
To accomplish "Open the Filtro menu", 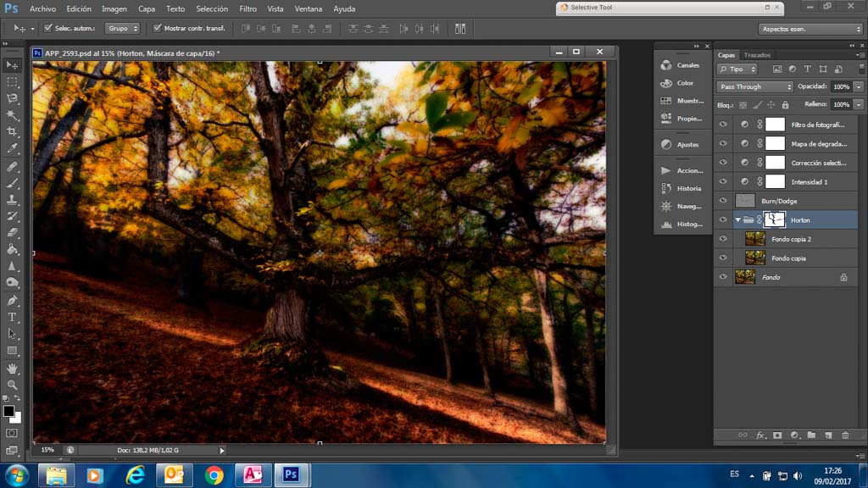I will [x=248, y=8].
